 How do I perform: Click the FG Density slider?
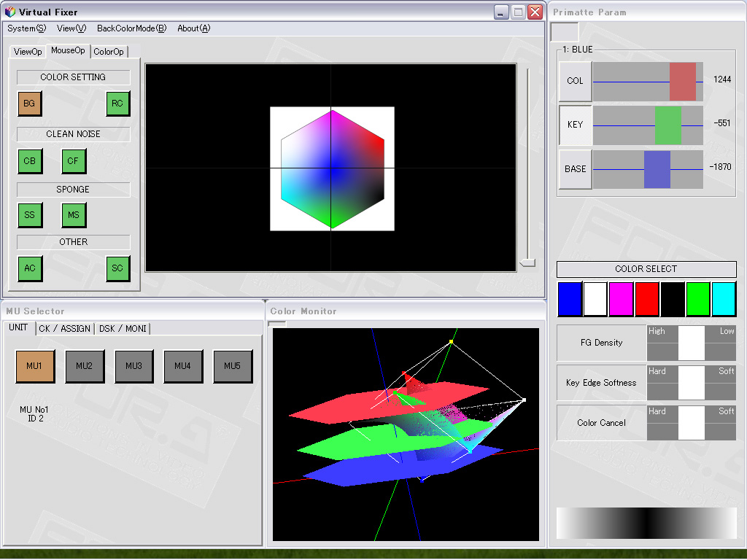coord(691,343)
